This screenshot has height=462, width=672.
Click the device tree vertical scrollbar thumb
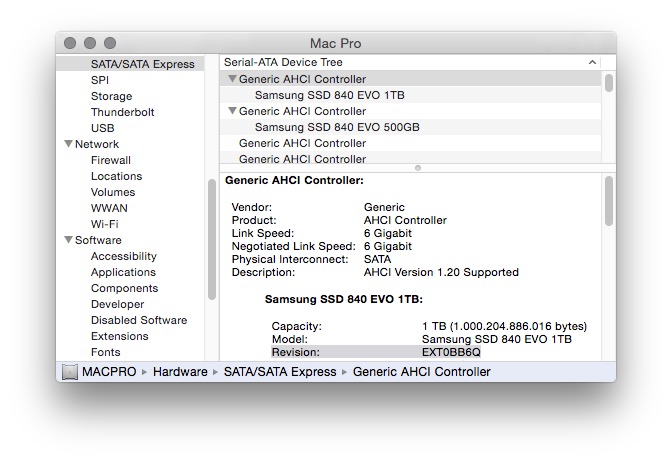[x=609, y=82]
